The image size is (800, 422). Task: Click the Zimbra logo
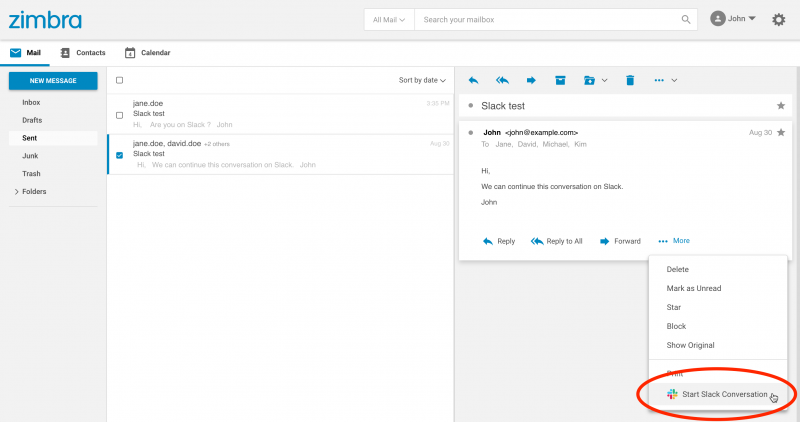(x=45, y=20)
